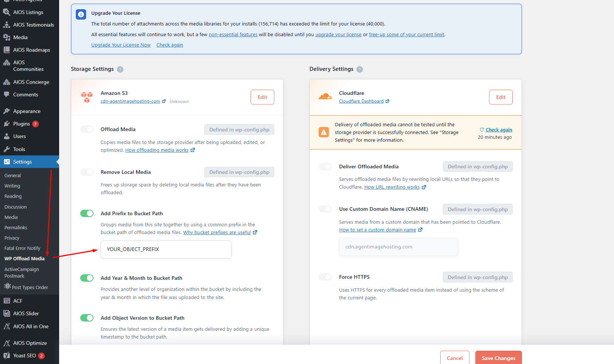Open the Cloudflare Dashboard link
Screen dimensions: 614x364
point(361,101)
